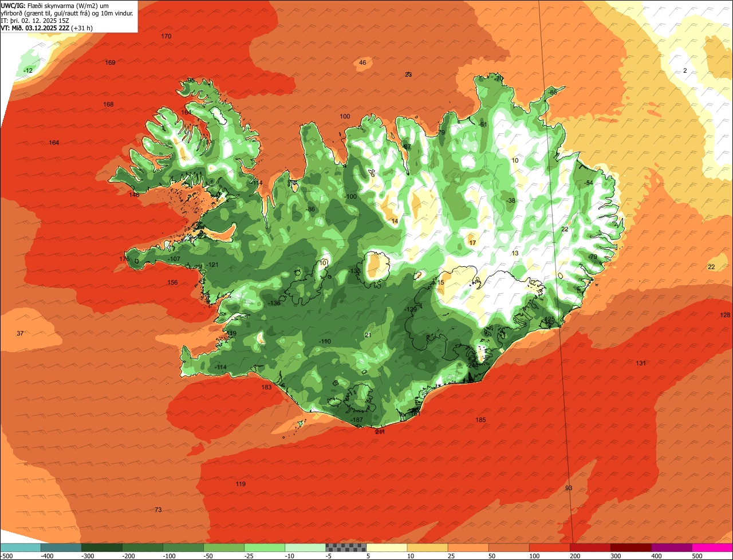
Task: Select the 'IT: þri. 02. 12. 2025 15Z' line
Action: click(x=36, y=20)
